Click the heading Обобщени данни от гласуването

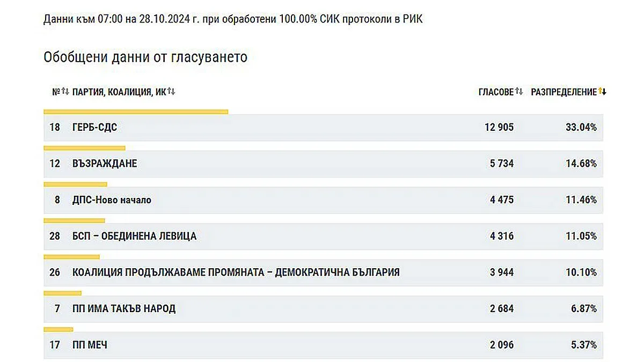[x=145, y=56]
